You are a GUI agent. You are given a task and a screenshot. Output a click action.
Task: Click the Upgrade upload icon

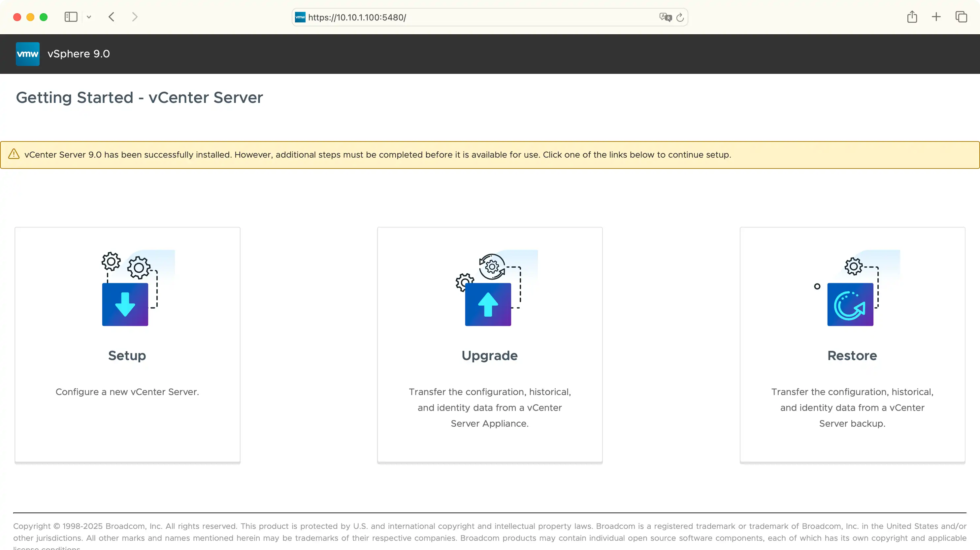click(488, 304)
